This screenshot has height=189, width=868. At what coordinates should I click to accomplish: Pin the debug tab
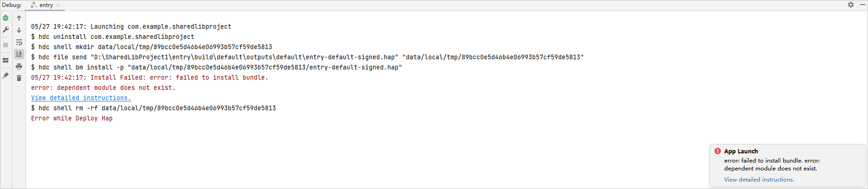click(6, 76)
